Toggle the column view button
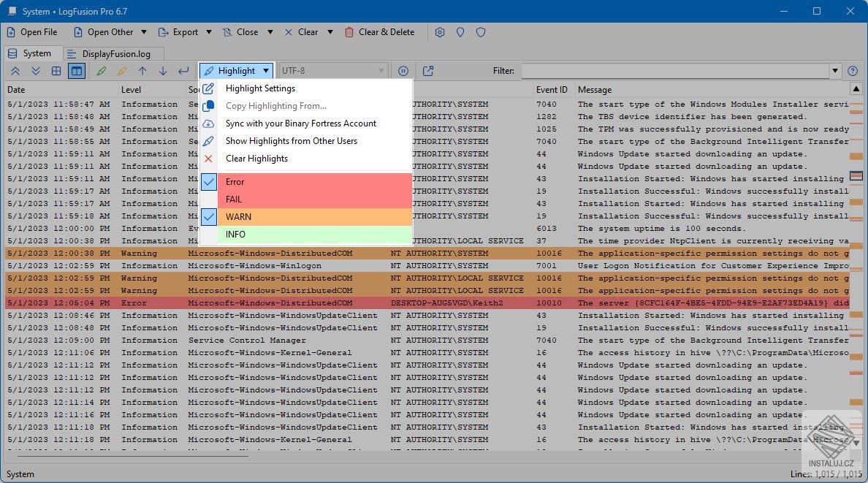The width and height of the screenshot is (868, 483). click(x=77, y=71)
